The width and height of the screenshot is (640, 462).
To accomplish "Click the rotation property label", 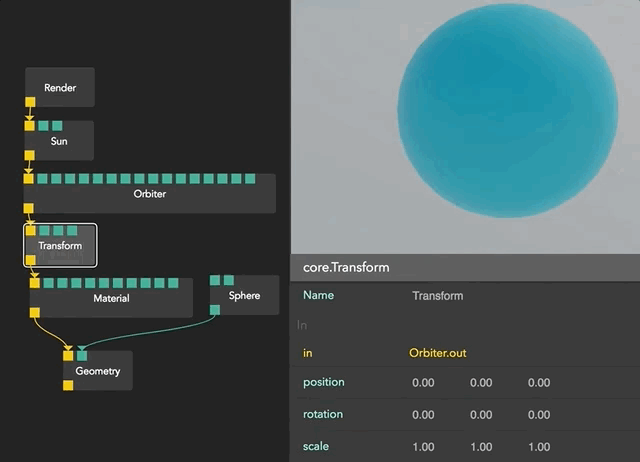I will tap(323, 414).
